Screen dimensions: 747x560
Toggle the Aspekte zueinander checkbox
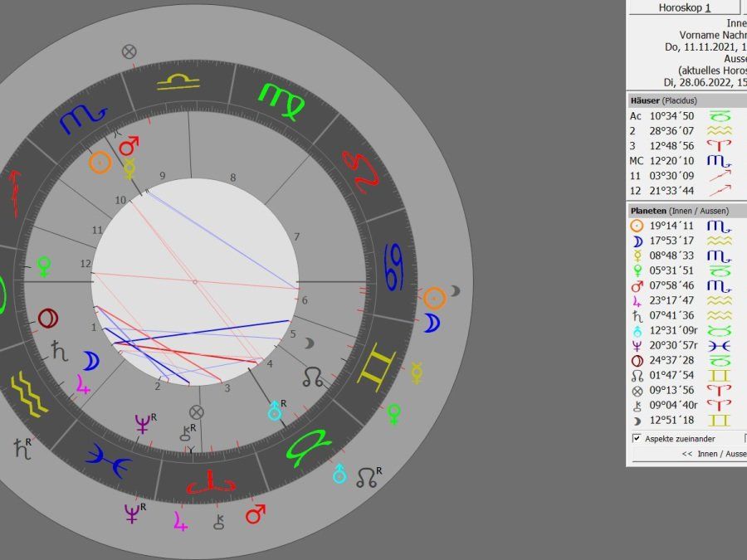click(x=637, y=438)
